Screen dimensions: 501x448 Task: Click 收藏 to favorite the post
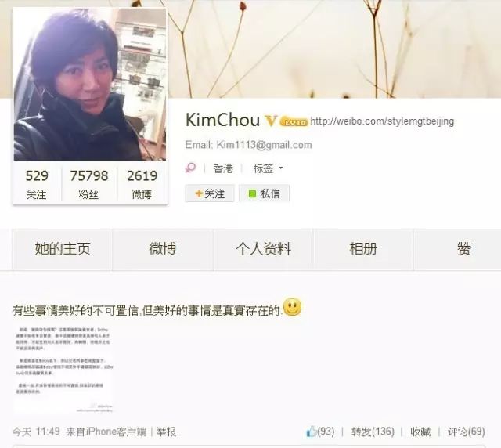[420, 432]
